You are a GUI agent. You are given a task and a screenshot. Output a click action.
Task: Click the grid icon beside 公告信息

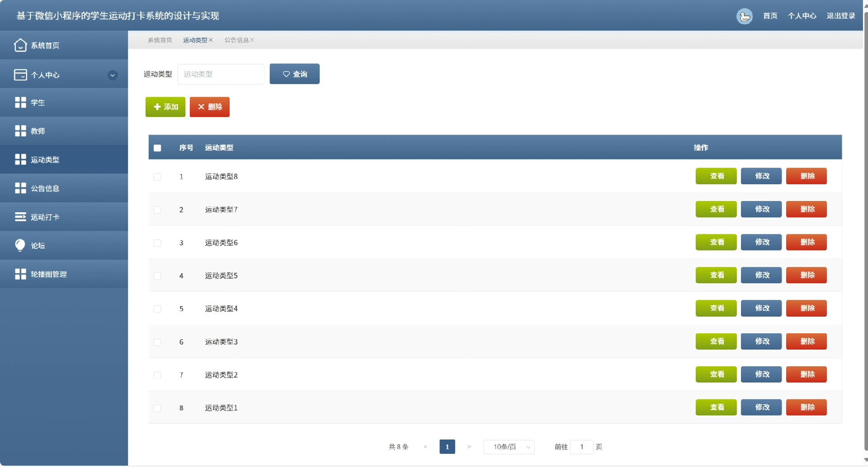20,188
